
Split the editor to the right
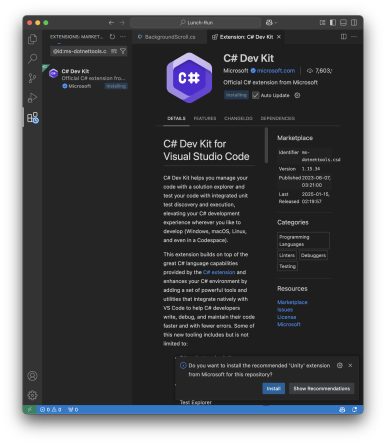pyautogui.click(x=344, y=37)
